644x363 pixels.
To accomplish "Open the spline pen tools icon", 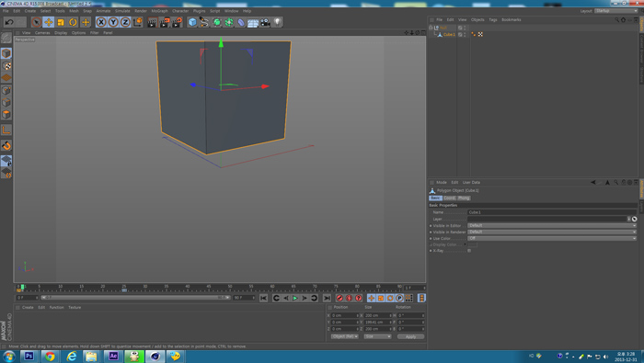I will pyautogui.click(x=204, y=22).
